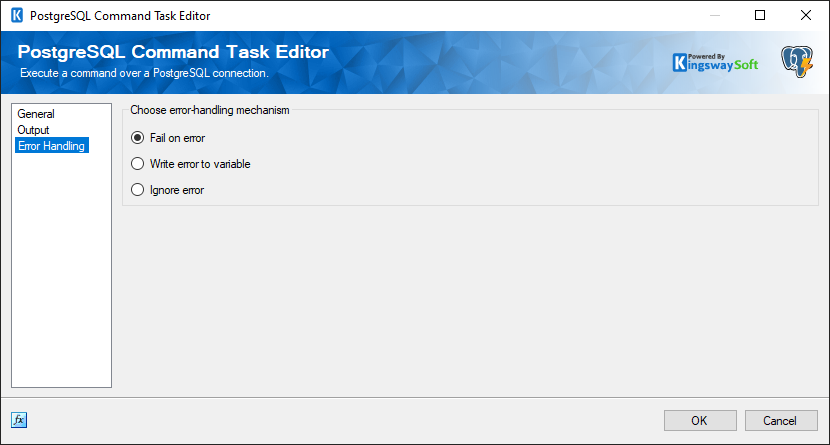
Task: Open the General page
Action: pyautogui.click(x=36, y=114)
